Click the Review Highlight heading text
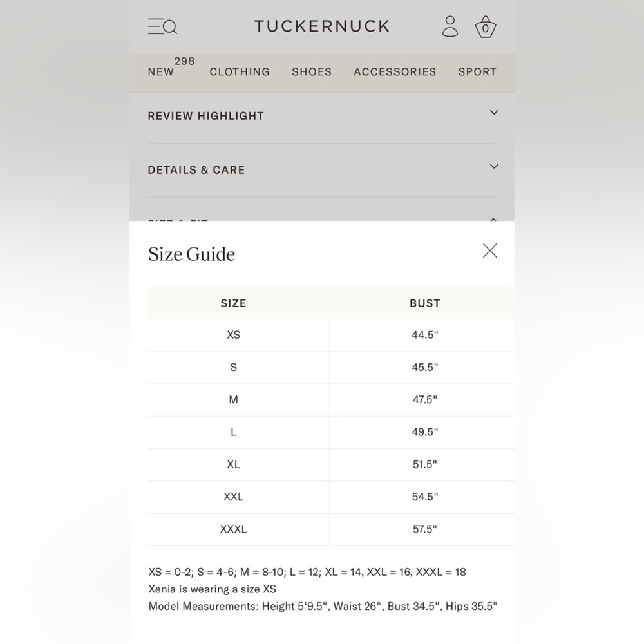The image size is (644, 644). click(x=206, y=116)
